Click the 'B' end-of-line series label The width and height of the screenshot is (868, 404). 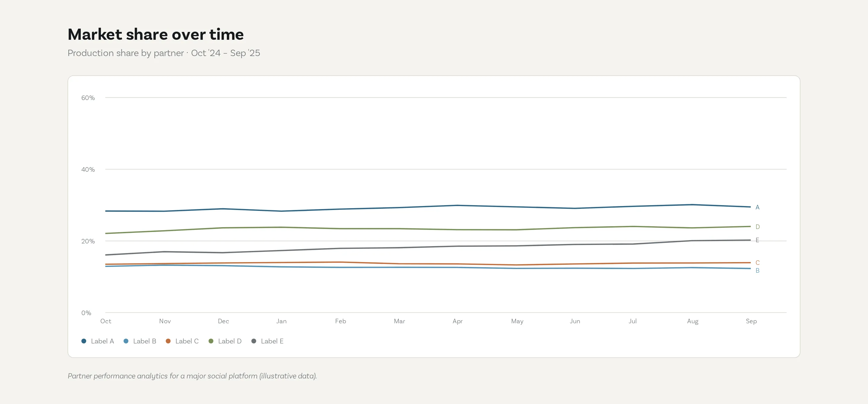point(757,270)
